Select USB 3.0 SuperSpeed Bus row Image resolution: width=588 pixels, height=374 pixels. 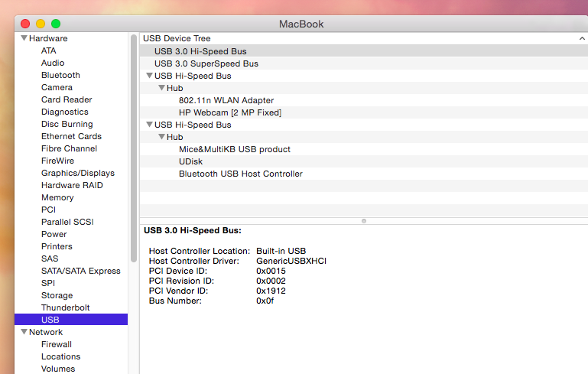206,63
